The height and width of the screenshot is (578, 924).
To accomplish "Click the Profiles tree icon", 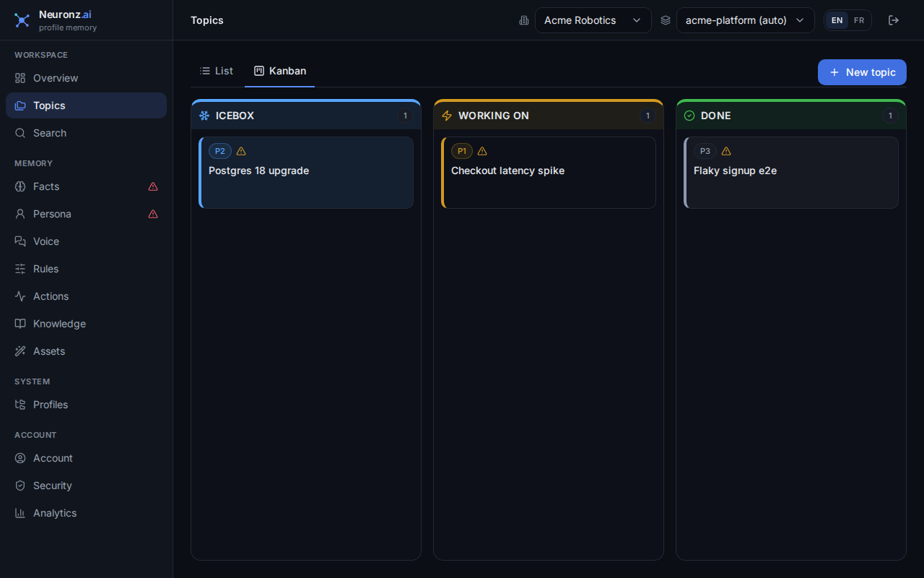I will tap(20, 405).
